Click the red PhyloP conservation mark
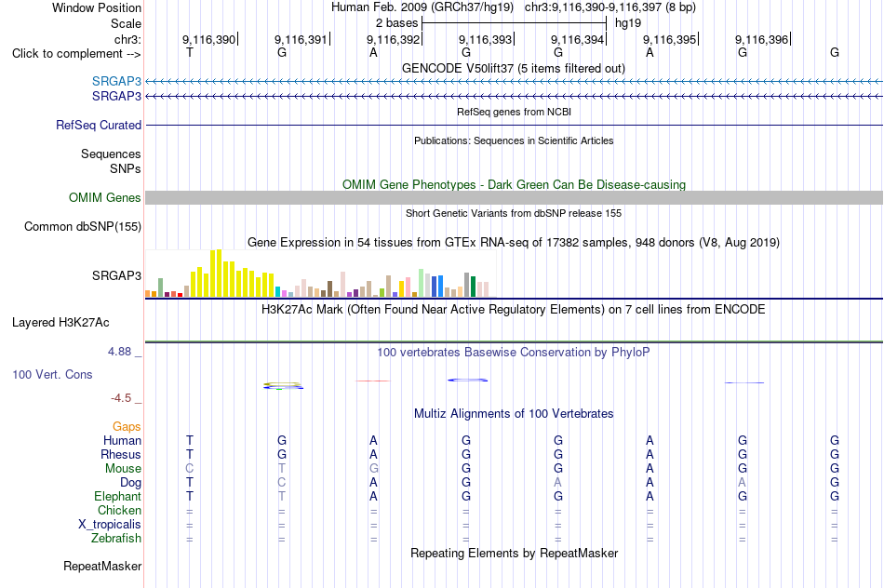The height and width of the screenshot is (588, 884). (x=372, y=381)
